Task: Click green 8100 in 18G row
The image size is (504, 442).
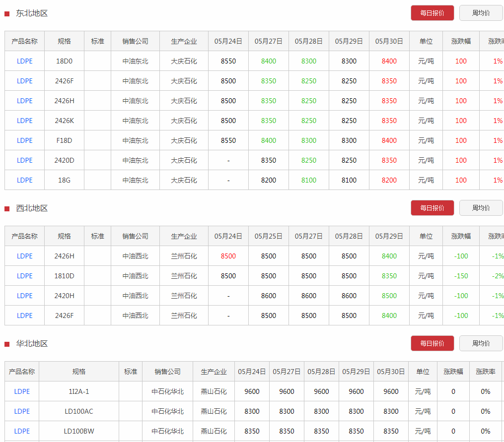Action: click(x=308, y=181)
